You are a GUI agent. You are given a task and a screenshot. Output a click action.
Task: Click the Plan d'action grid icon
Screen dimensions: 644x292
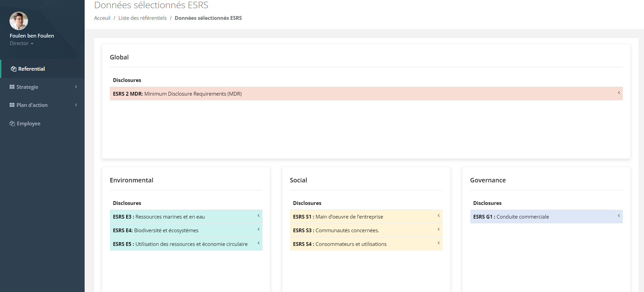pos(12,105)
